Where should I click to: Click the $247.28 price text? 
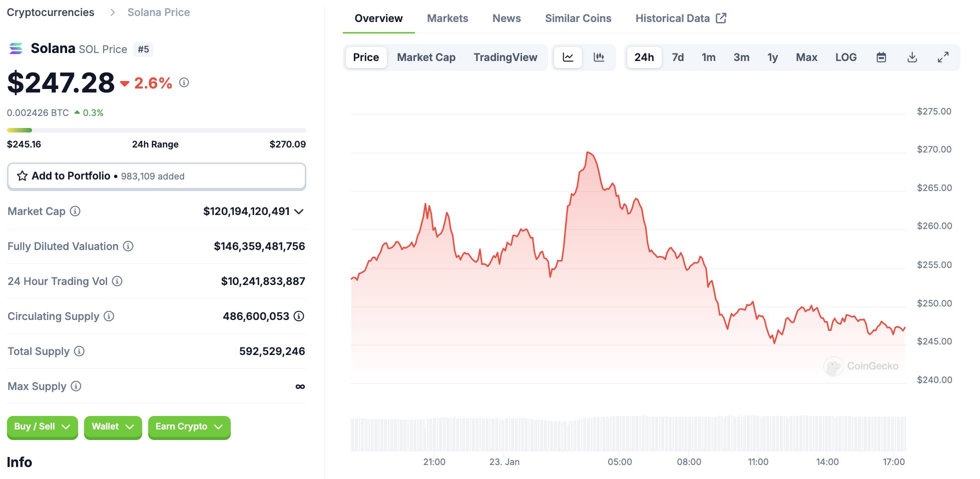click(61, 83)
